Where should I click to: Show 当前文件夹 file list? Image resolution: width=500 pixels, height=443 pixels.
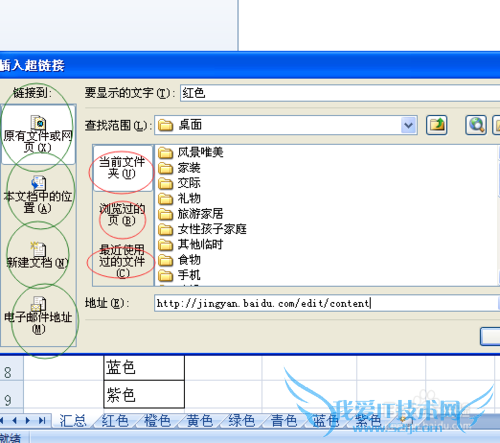pyautogui.click(x=122, y=168)
